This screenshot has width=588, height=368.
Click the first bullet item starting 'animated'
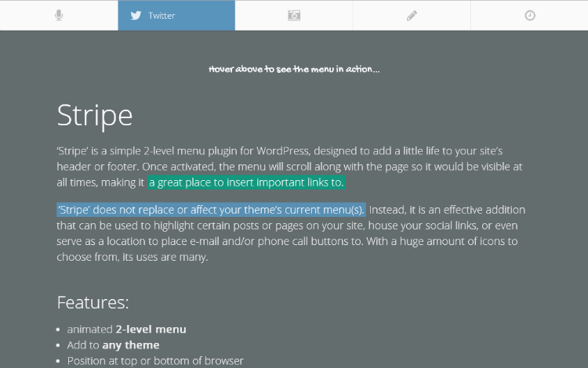click(x=89, y=330)
